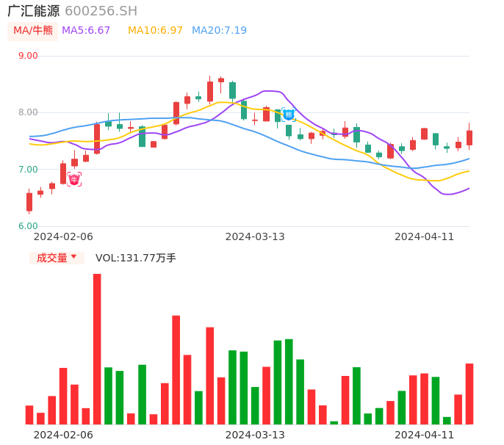Click the pink bull signal marker
The width and height of the screenshot is (504, 445).
tap(74, 179)
